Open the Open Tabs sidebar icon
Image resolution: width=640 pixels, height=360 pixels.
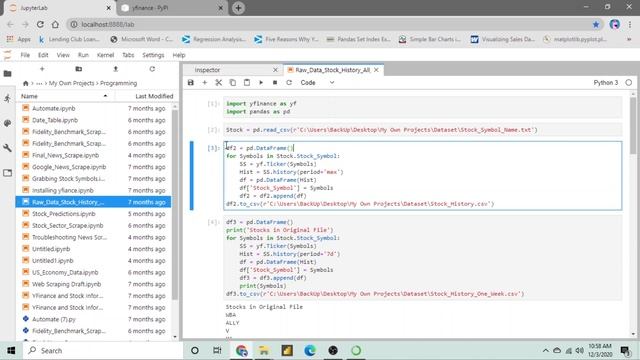point(7,173)
